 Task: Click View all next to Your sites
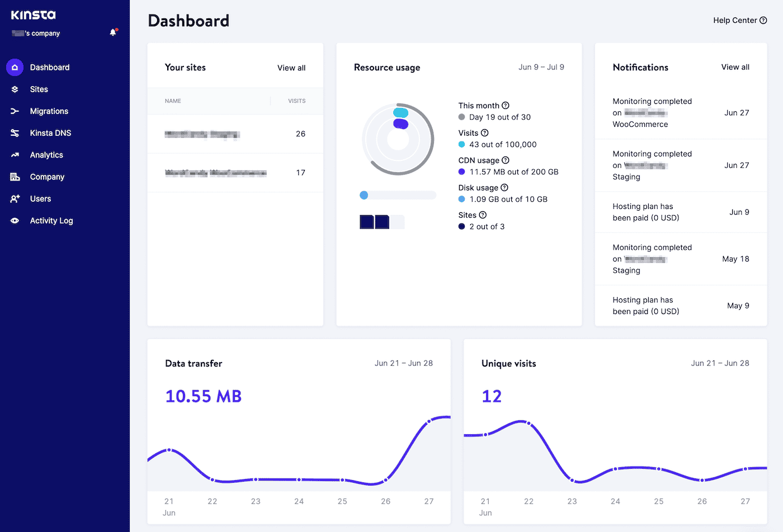[x=291, y=67]
